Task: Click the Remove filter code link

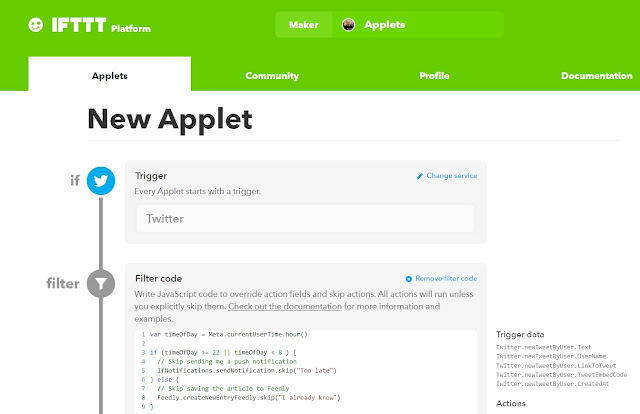Action: click(446, 278)
